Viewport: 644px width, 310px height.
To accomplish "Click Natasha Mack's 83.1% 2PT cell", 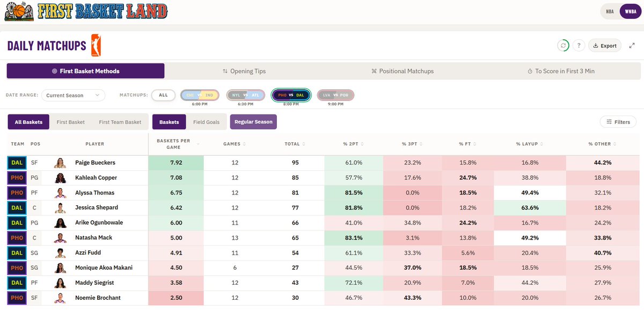I will [354, 237].
